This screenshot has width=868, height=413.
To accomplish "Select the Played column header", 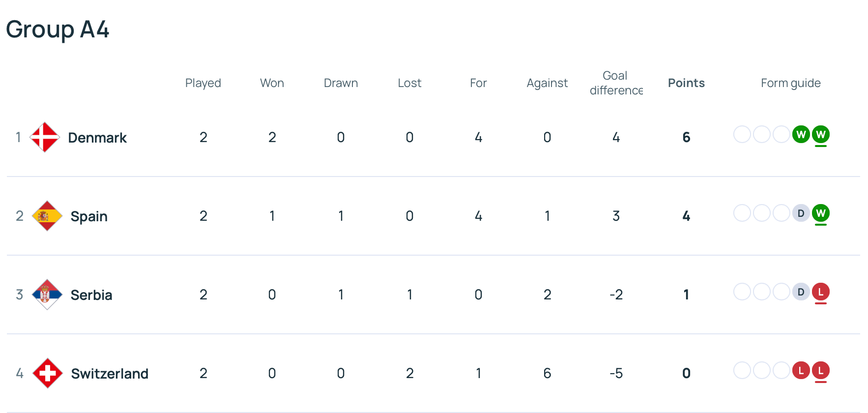I will (x=203, y=83).
